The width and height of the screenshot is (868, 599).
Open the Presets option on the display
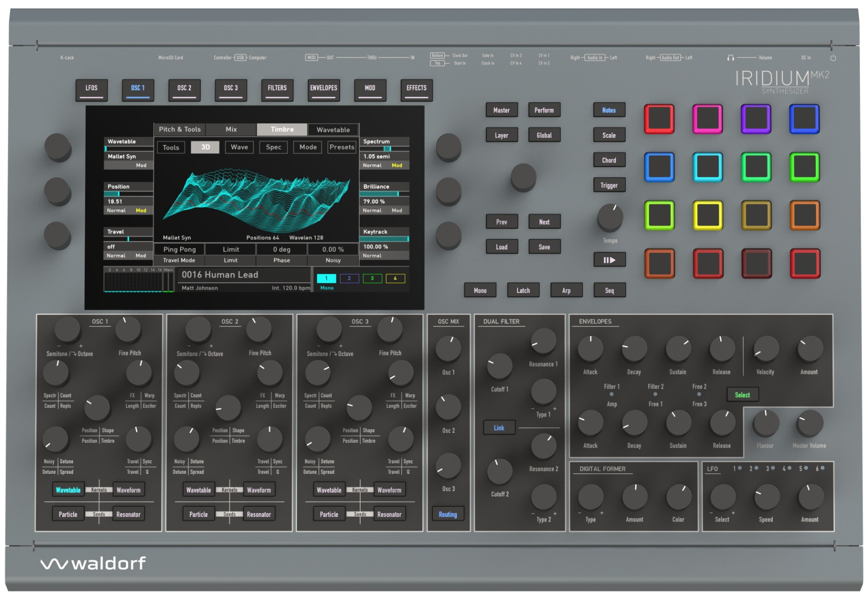click(x=342, y=147)
